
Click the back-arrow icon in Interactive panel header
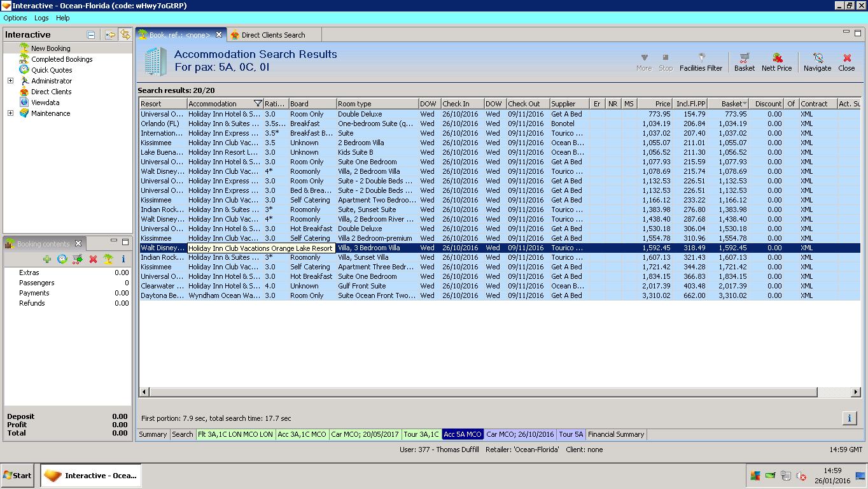tap(110, 35)
